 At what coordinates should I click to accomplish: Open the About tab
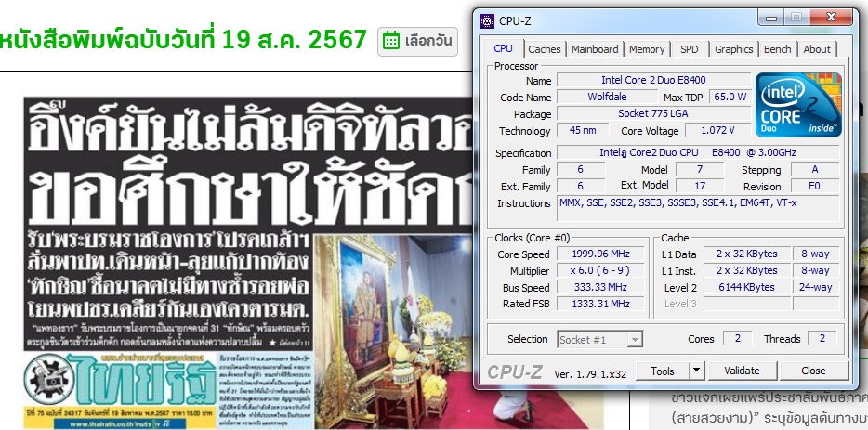(817, 49)
